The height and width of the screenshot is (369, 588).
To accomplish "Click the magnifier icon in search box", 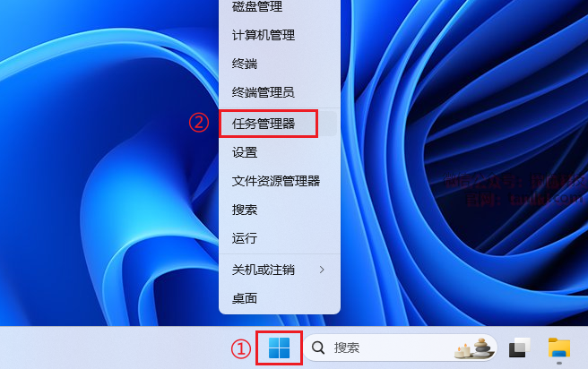I will coord(318,348).
